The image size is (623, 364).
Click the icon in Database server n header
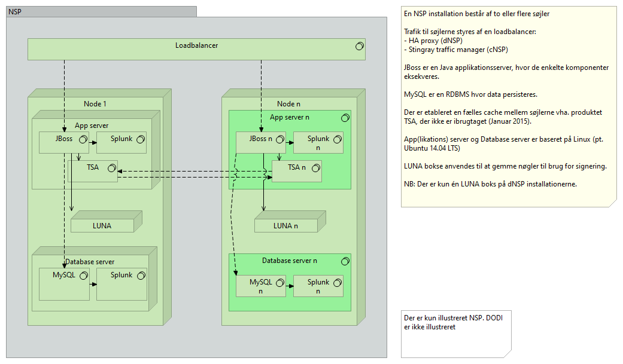point(345,261)
